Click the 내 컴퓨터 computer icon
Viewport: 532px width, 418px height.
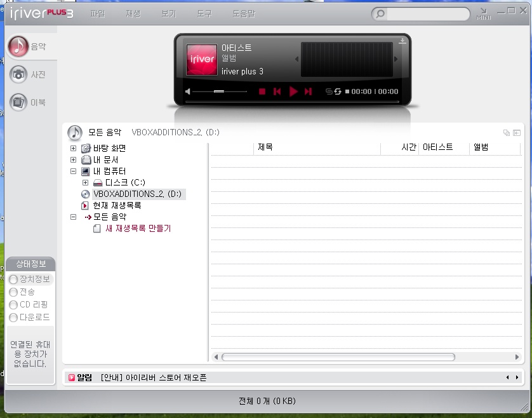pyautogui.click(x=86, y=171)
